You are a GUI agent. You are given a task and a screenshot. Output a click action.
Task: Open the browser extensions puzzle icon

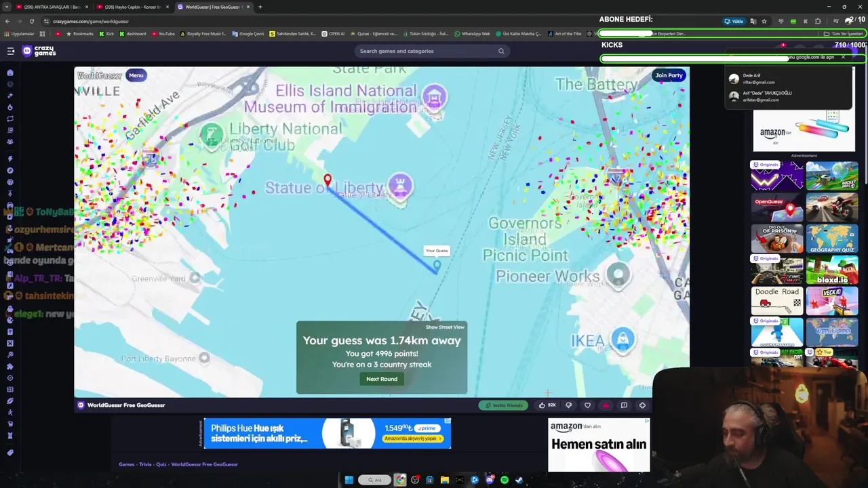(818, 21)
